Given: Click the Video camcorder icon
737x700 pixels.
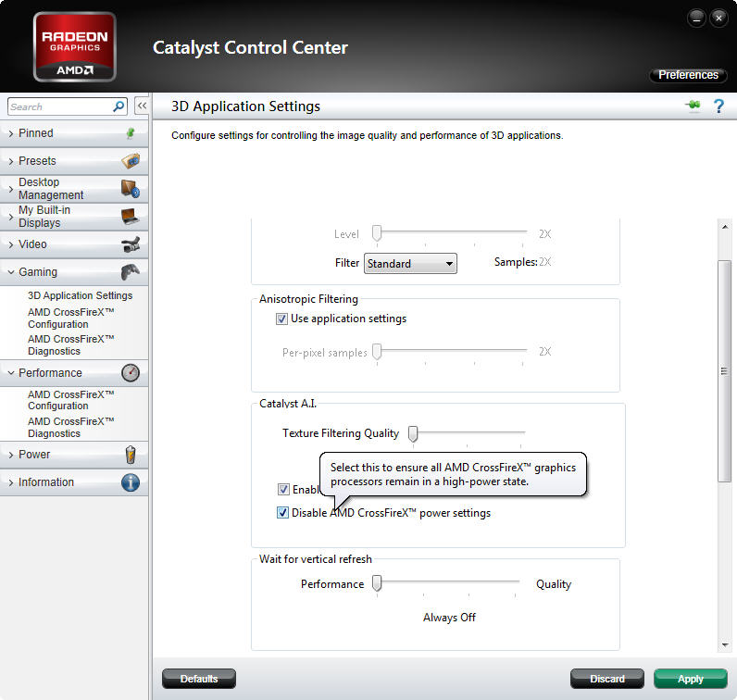Looking at the screenshot, I should (x=131, y=244).
